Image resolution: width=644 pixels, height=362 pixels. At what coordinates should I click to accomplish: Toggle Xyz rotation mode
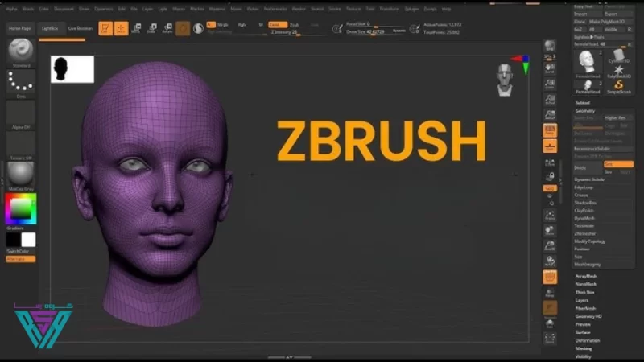pos(550,188)
